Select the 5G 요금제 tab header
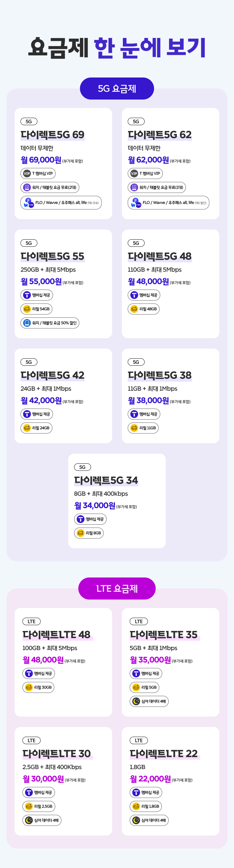Screen dimensions: 234x868 pyautogui.click(x=117, y=89)
